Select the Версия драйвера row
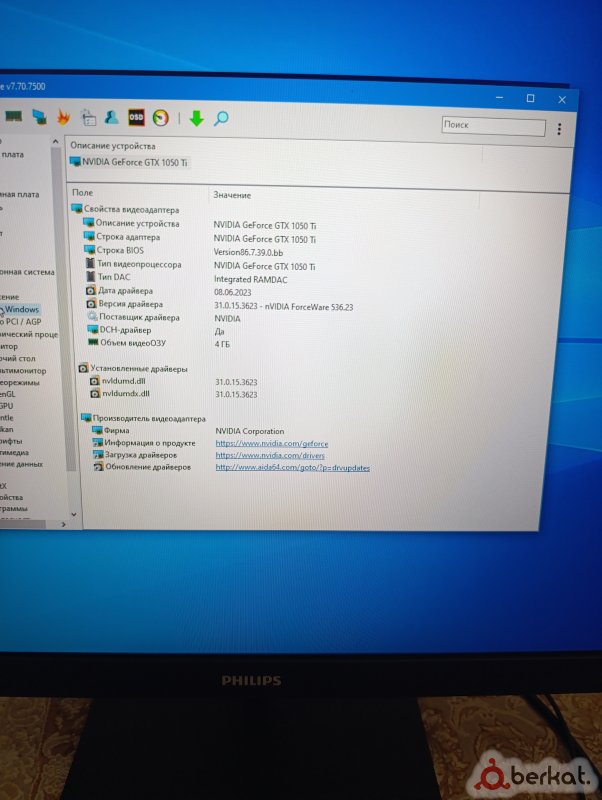The height and width of the screenshot is (800, 602). [131, 304]
